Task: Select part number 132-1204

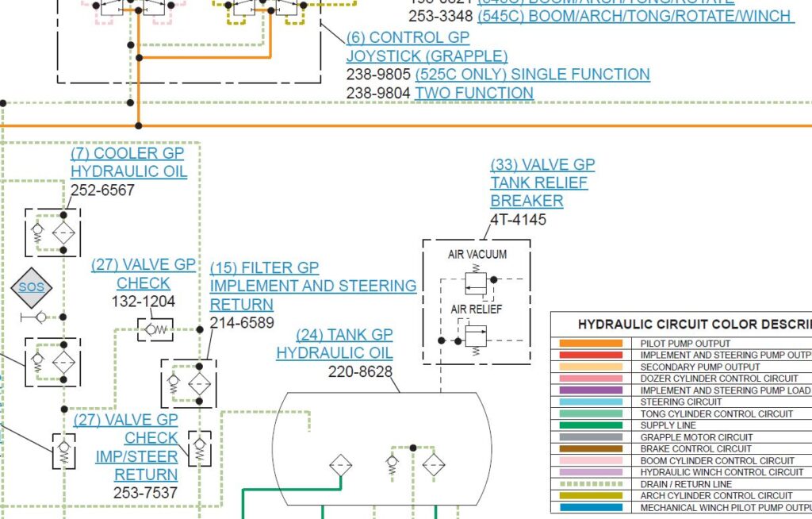Action: coord(144,302)
